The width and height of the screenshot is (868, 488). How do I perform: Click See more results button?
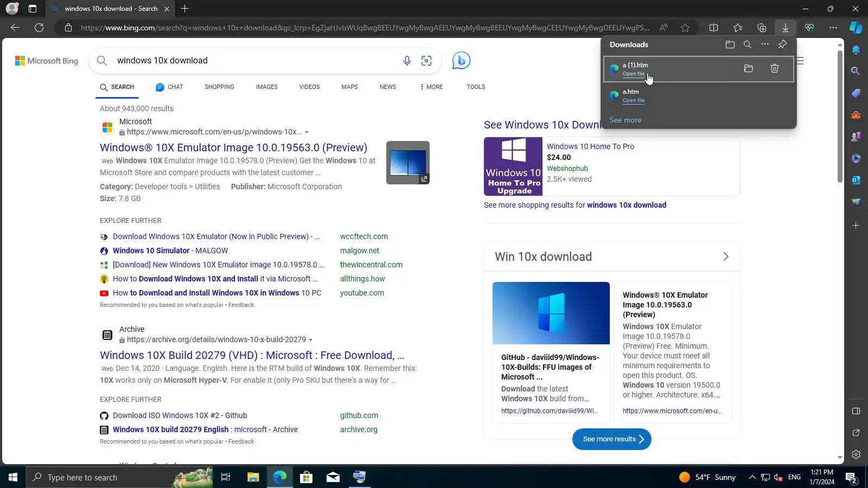(611, 439)
